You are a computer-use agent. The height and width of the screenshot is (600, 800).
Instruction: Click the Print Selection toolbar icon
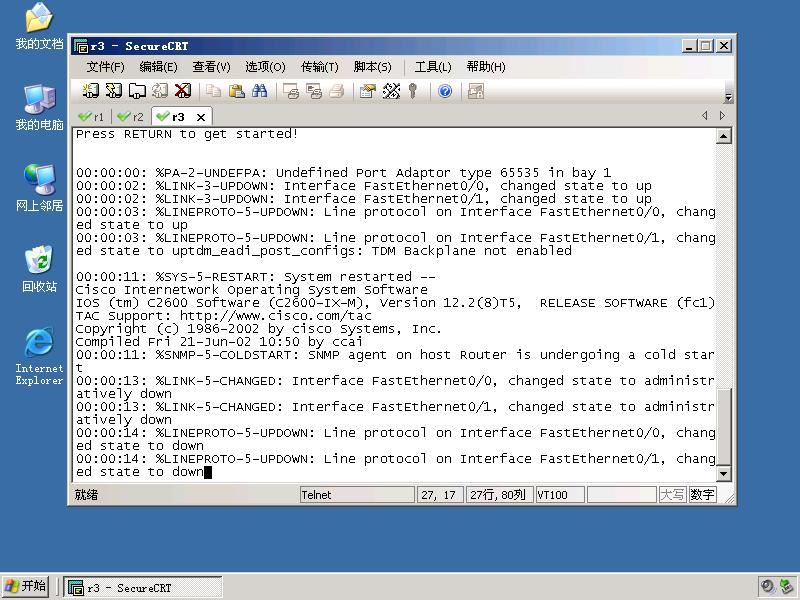click(x=314, y=91)
